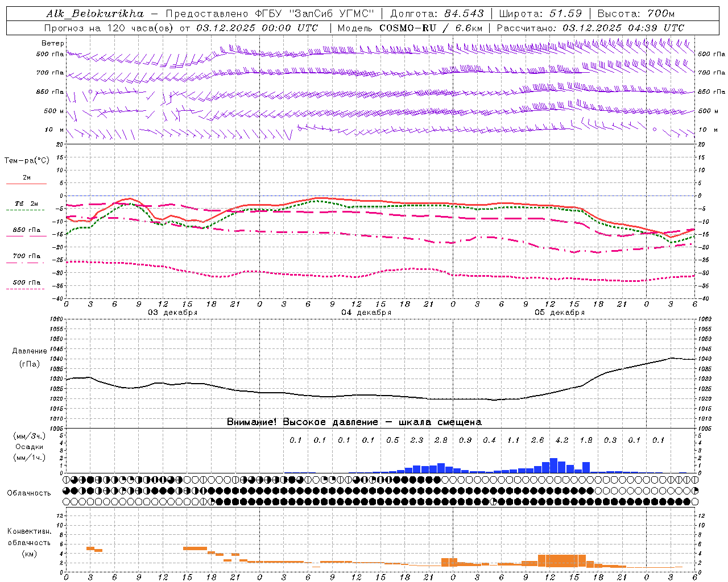Image resolution: width=728 pixels, height=582 pixels.
Task: Click the station name Alk_Belokurikha in the header
Action: click(95, 14)
